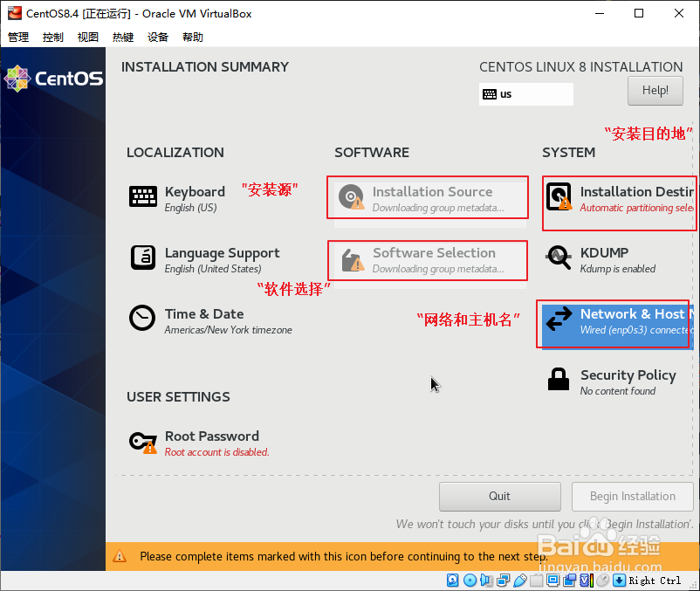Click display status icon
Viewport: 700px width, 591px height.
pyautogui.click(x=553, y=580)
